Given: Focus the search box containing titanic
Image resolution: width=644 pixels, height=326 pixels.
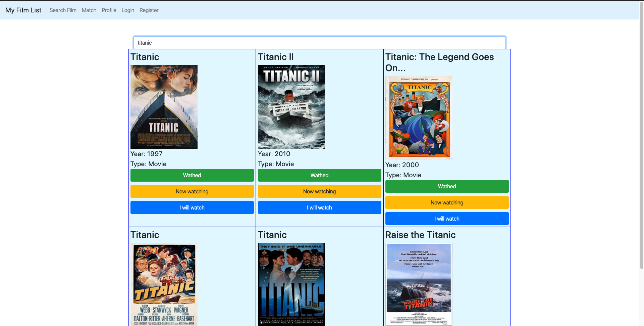Looking at the screenshot, I should [x=319, y=43].
